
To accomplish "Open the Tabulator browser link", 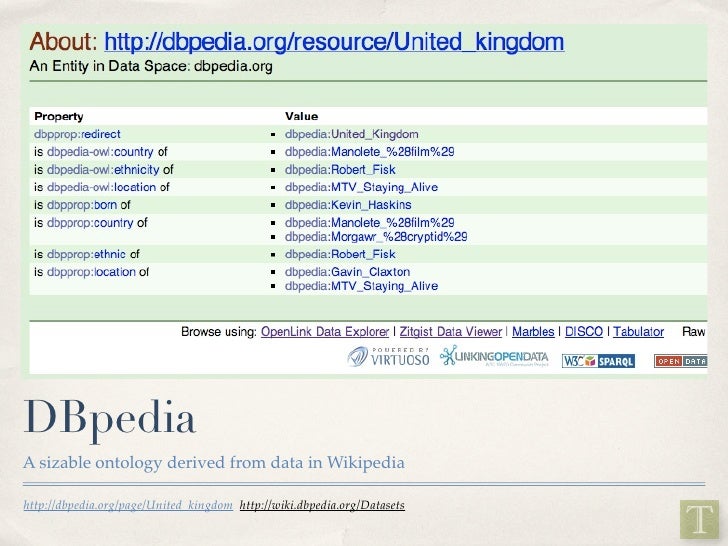I will coord(638,332).
